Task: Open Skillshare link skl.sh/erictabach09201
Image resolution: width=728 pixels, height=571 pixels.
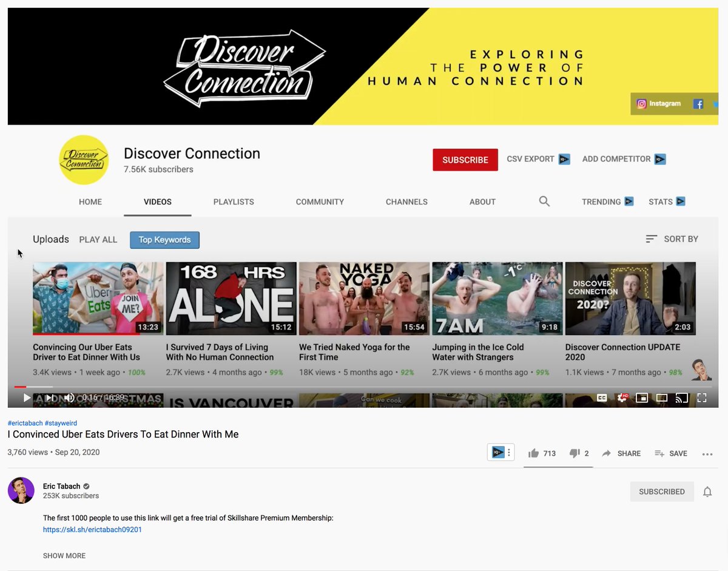Action: click(92, 530)
